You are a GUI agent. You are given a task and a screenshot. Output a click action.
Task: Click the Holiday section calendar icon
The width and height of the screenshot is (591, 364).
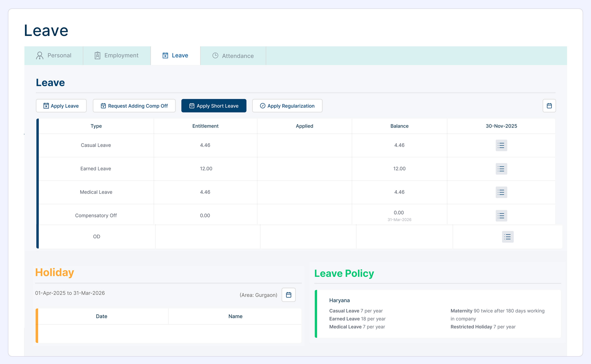[288, 295]
